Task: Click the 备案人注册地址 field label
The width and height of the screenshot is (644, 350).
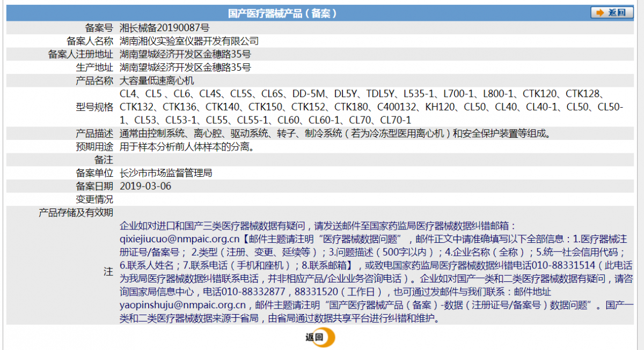Action: pyautogui.click(x=80, y=54)
